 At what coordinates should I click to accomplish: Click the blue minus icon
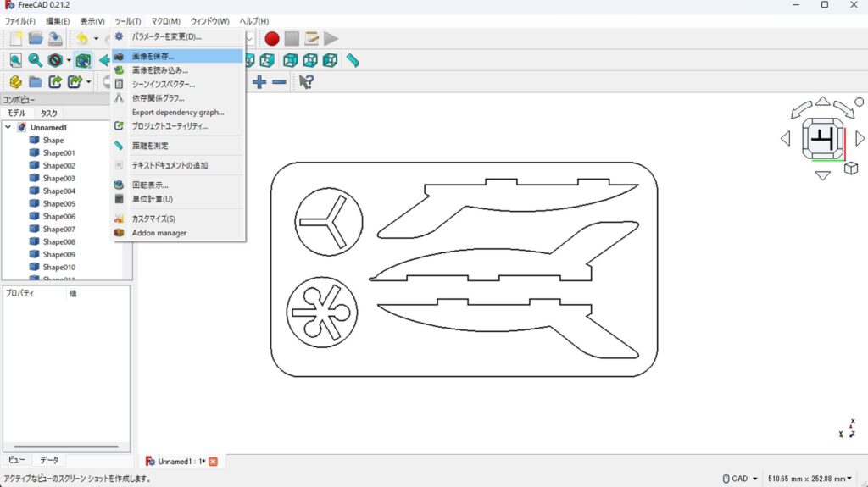[x=279, y=82]
